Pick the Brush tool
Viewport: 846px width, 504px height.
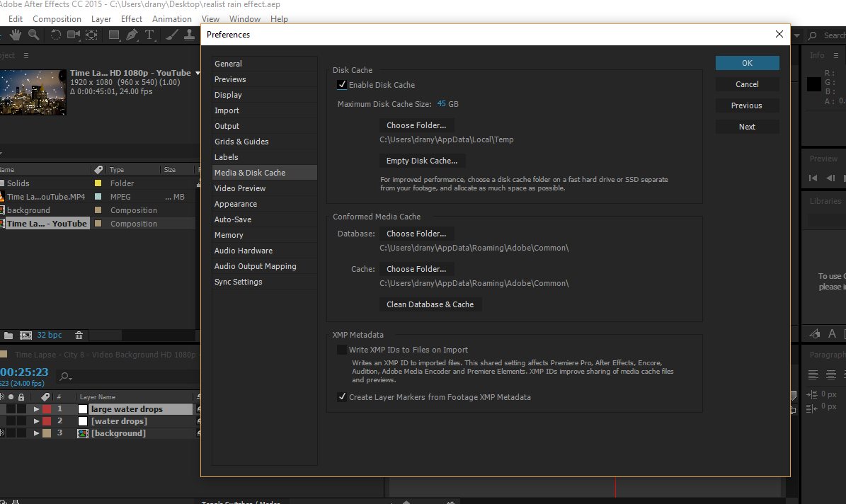tap(171, 34)
